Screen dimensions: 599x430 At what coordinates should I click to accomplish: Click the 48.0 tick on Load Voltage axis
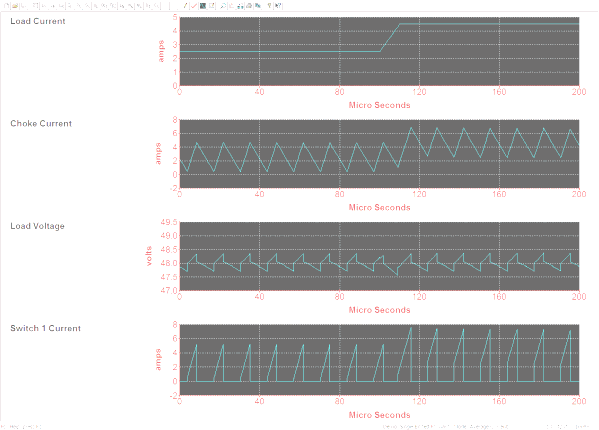point(169,263)
